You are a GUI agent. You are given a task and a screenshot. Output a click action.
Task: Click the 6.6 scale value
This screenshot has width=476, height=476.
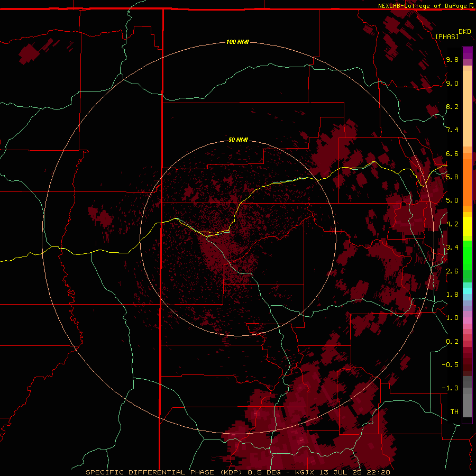point(452,153)
